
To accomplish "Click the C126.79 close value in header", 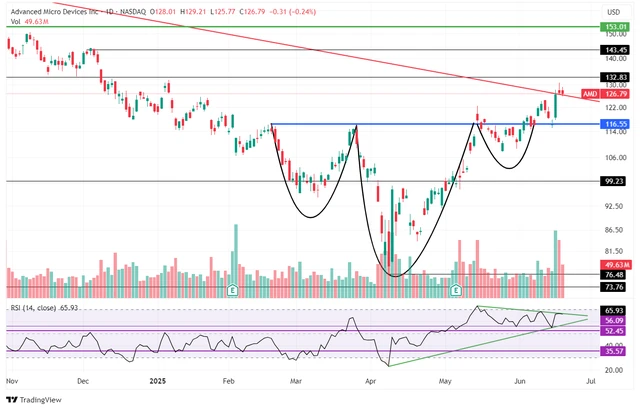I will point(252,12).
